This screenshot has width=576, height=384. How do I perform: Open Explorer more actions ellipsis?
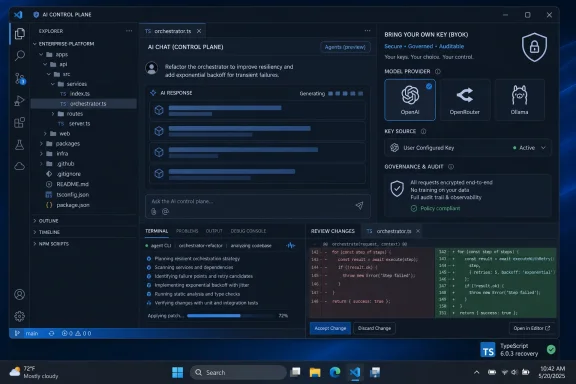click(x=129, y=31)
